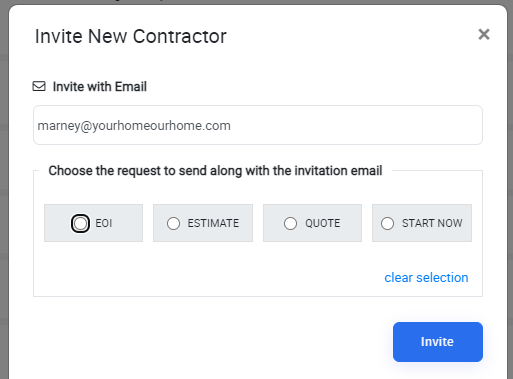Click the gray box surrounding the ESTIMATE option
This screenshot has height=379, width=513.
coord(203,223)
